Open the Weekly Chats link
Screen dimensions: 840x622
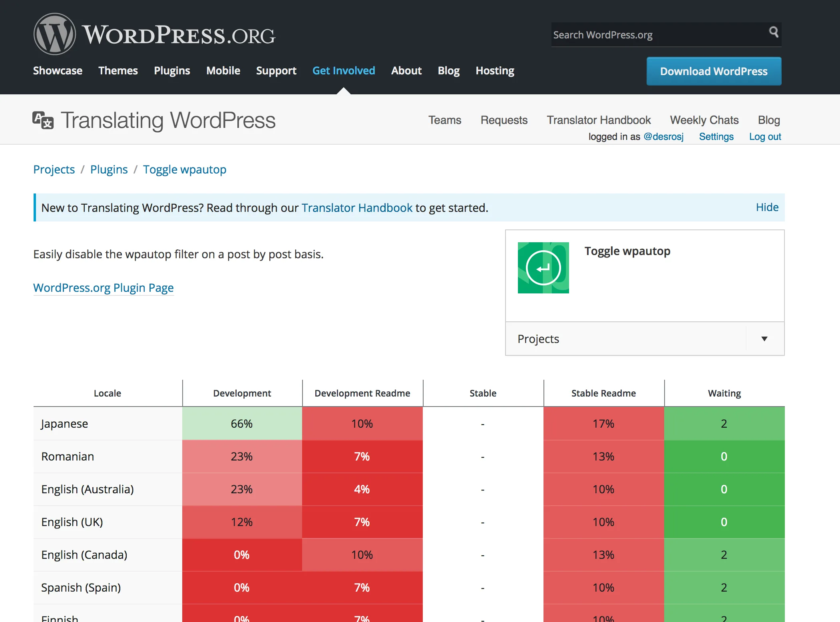pos(704,120)
